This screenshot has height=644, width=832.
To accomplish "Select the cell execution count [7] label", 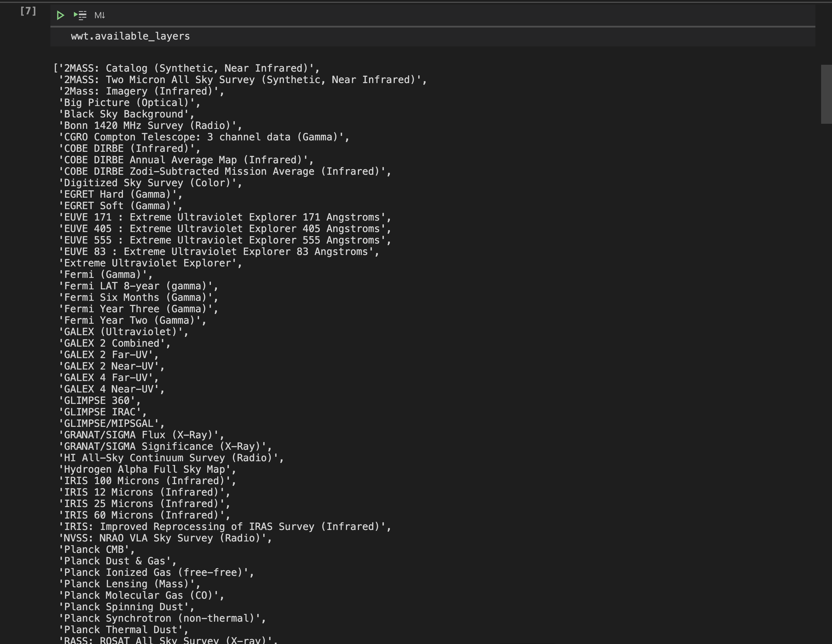I will [29, 11].
